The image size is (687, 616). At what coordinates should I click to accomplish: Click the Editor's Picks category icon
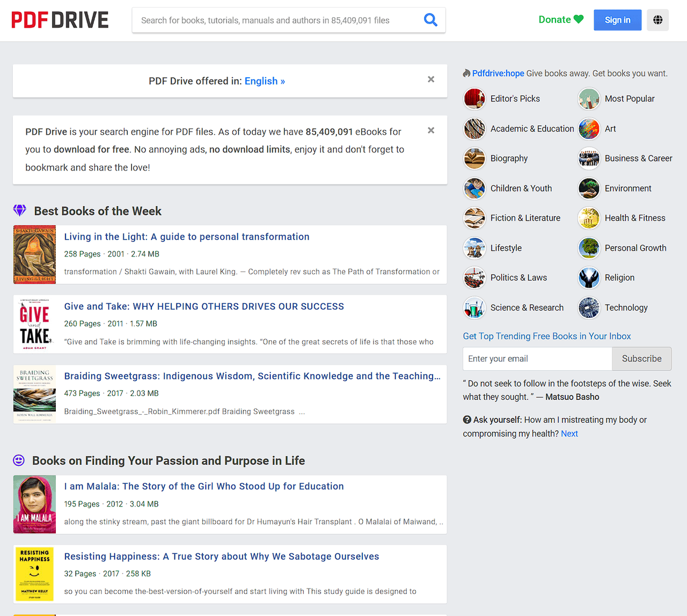click(x=474, y=99)
